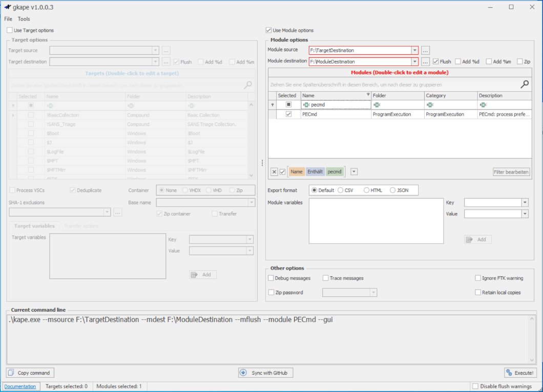The image size is (543, 392).
Task: Open Filter bearbeiten filter editor
Action: (511, 172)
